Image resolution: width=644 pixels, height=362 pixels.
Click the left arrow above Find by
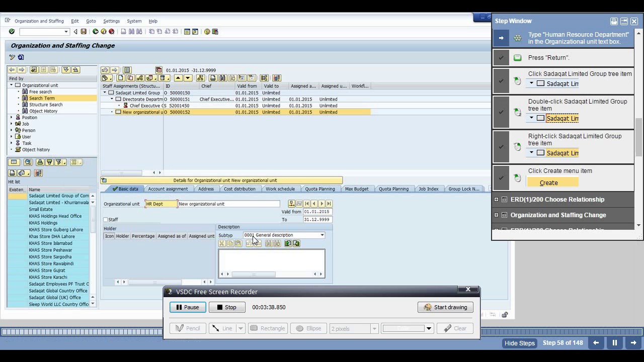click(x=12, y=70)
